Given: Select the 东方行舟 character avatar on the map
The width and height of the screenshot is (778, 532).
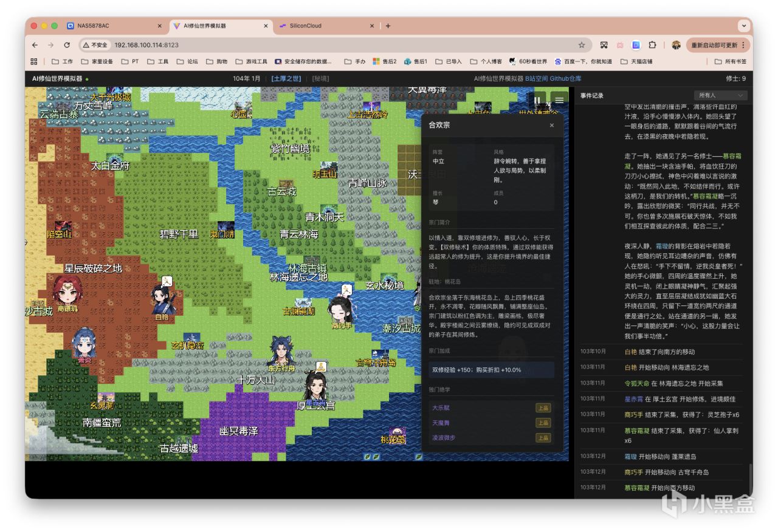Looking at the screenshot, I should (x=281, y=350).
